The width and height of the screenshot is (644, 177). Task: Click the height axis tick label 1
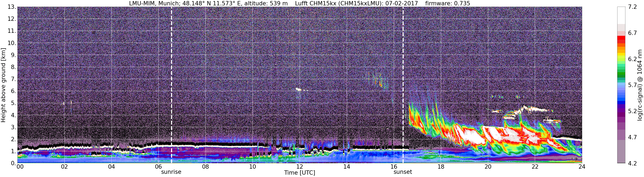click(x=13, y=151)
